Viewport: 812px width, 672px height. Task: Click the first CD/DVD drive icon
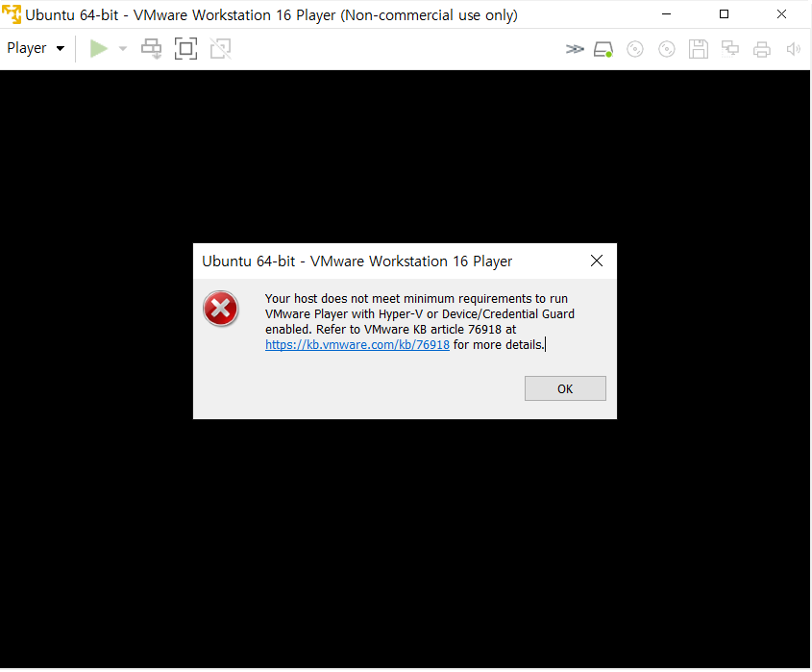[635, 49]
